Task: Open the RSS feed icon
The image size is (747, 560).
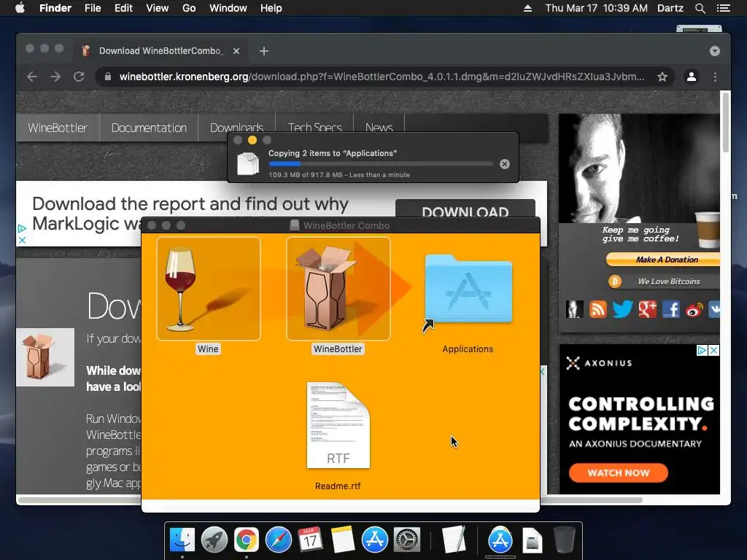Action: [x=598, y=309]
